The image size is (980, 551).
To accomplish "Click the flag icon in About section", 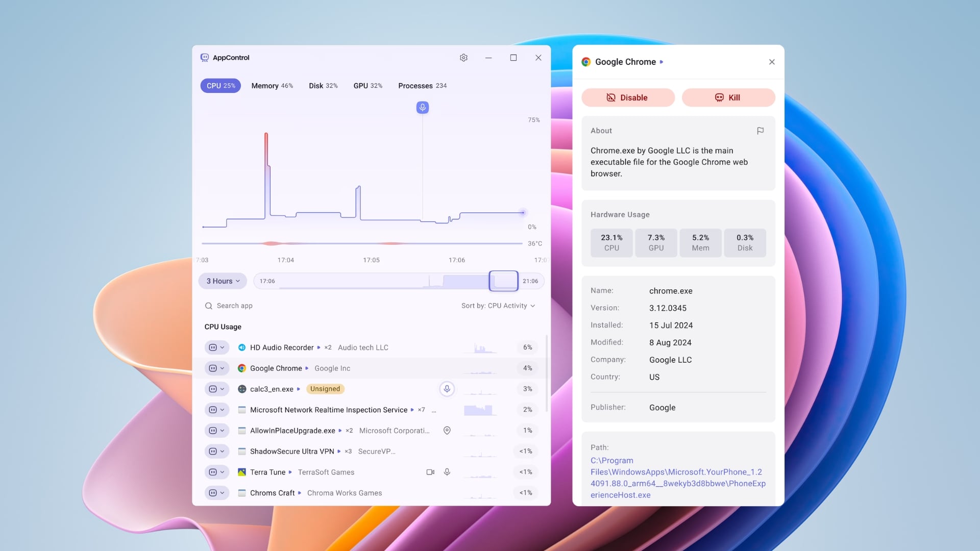I will click(x=760, y=131).
